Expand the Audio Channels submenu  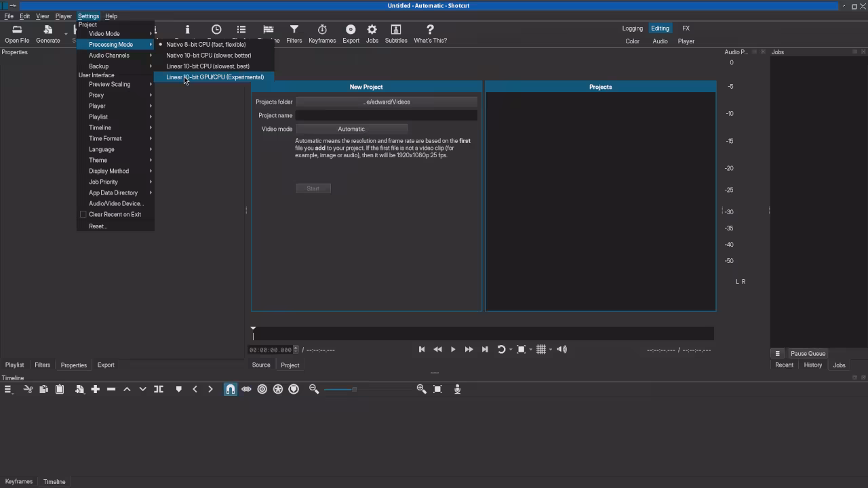click(x=116, y=56)
